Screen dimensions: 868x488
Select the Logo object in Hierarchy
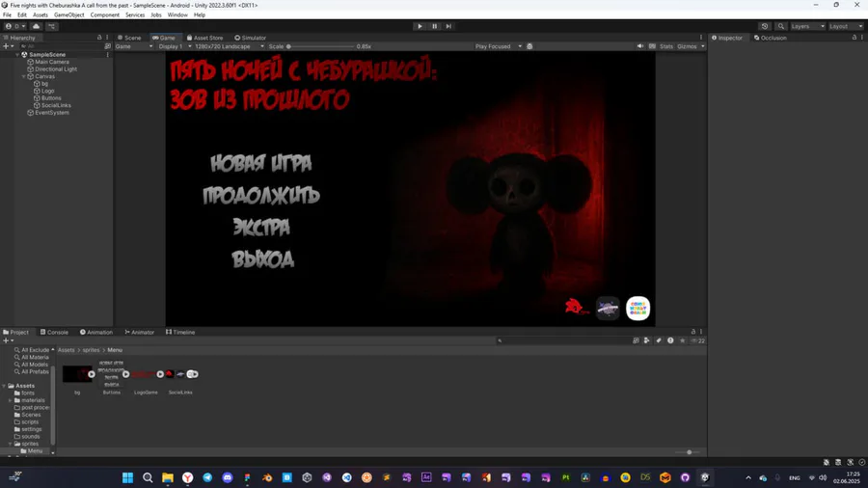[47, 91]
